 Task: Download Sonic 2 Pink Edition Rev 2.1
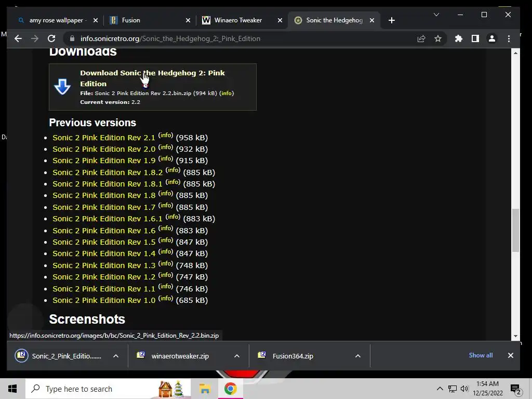coord(104,138)
